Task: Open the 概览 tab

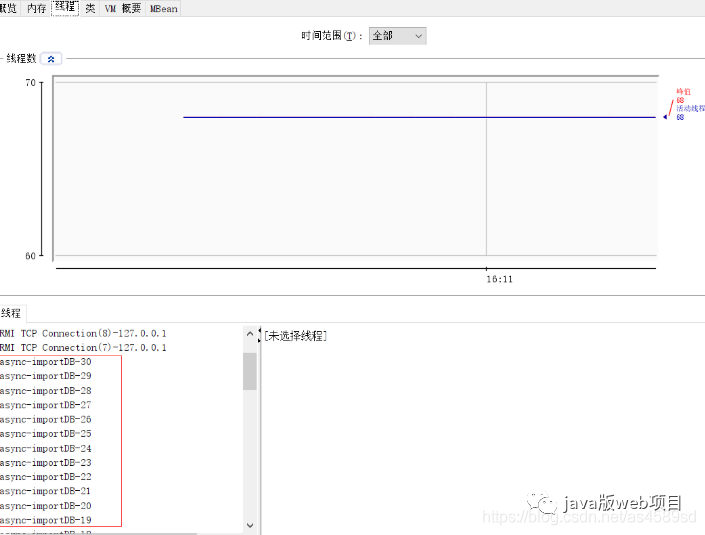Action: [9, 8]
